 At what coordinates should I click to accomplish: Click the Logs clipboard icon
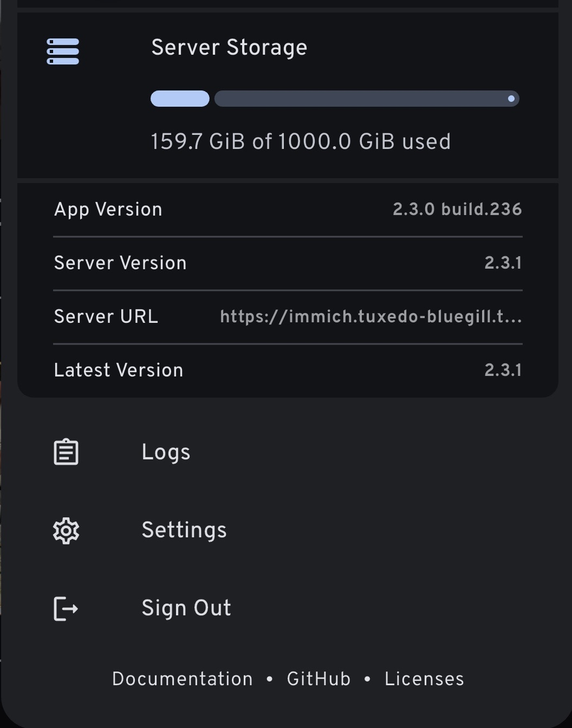coord(66,452)
